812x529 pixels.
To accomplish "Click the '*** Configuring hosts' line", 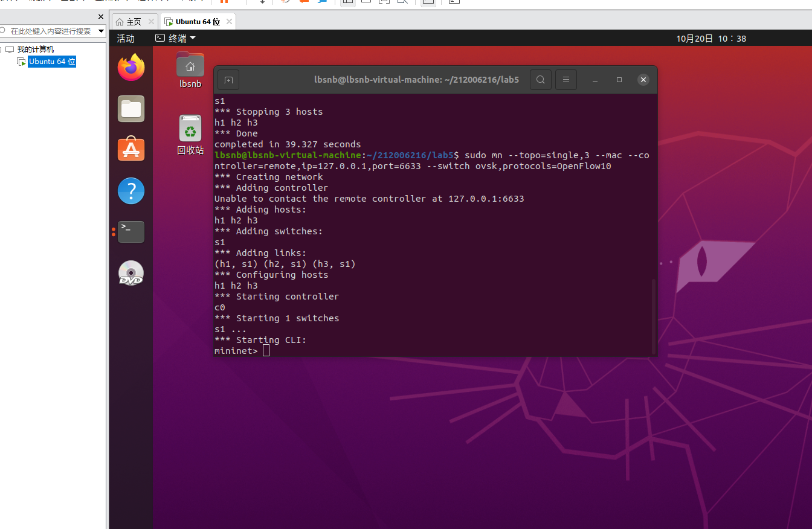I will [271, 275].
